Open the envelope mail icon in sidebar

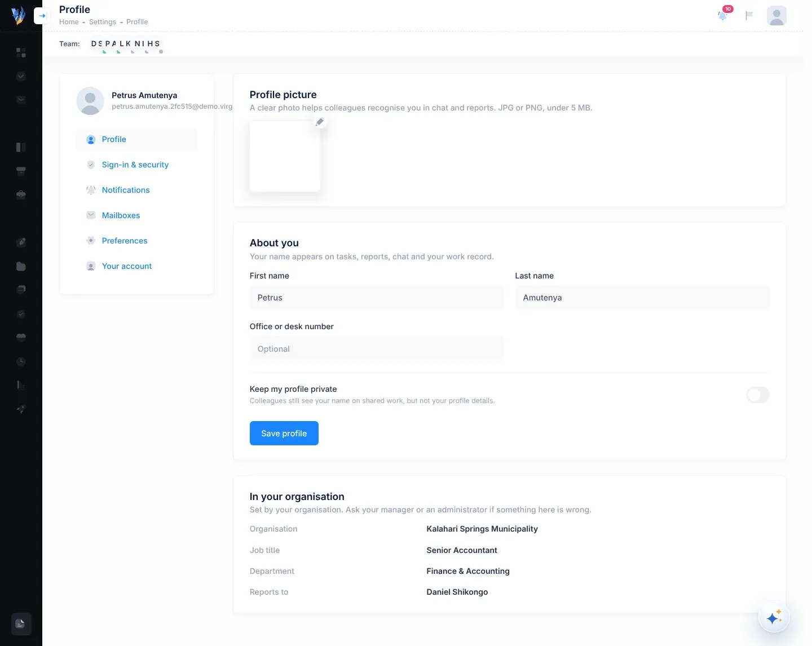[x=21, y=100]
